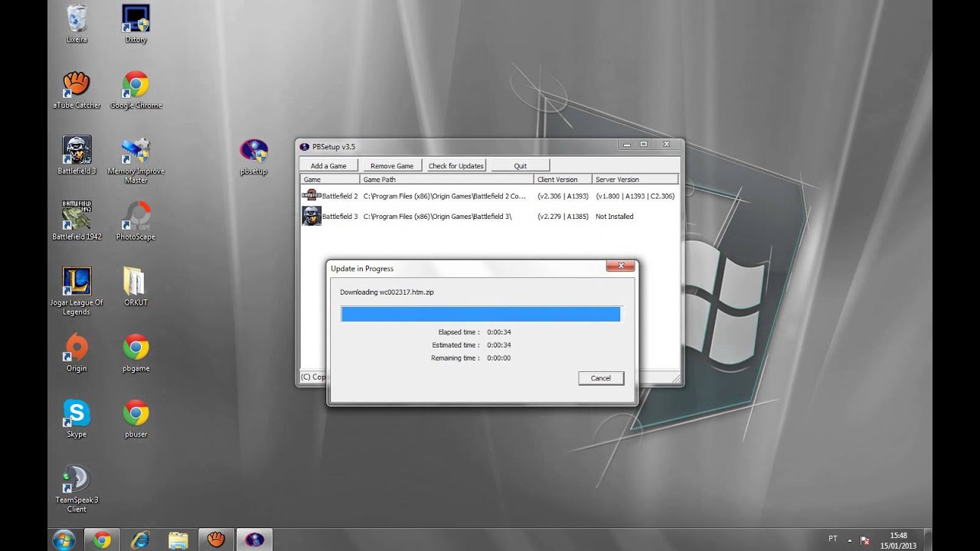This screenshot has width=980, height=551.
Task: Select the Battlefield 2 game row icon
Action: pos(311,196)
